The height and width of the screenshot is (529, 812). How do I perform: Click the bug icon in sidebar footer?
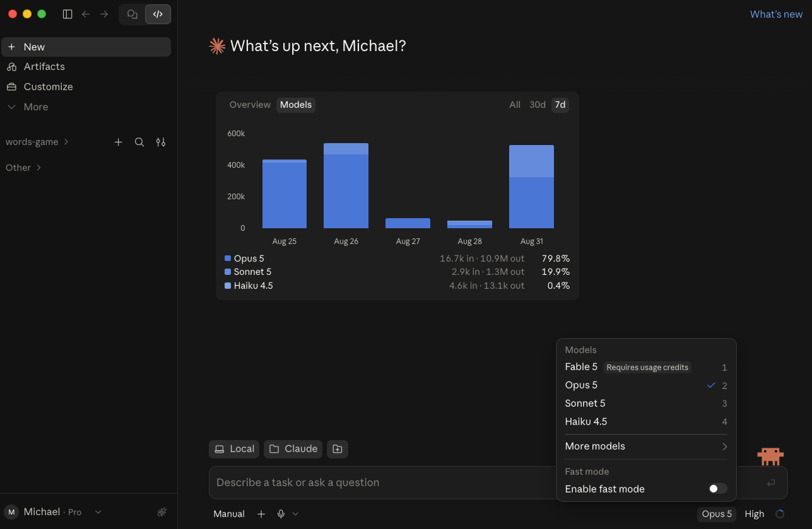click(162, 512)
